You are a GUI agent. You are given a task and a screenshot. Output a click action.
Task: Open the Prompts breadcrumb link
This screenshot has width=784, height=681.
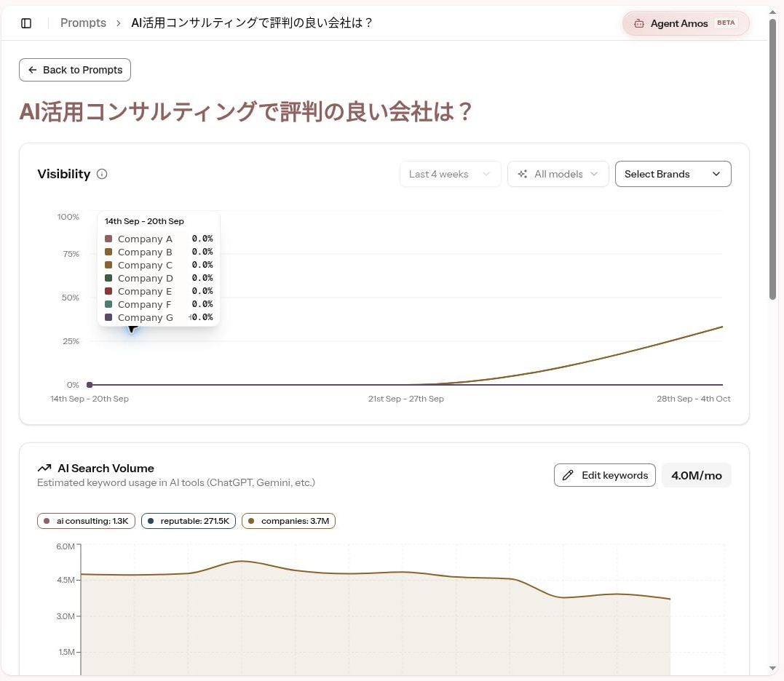[x=83, y=23]
